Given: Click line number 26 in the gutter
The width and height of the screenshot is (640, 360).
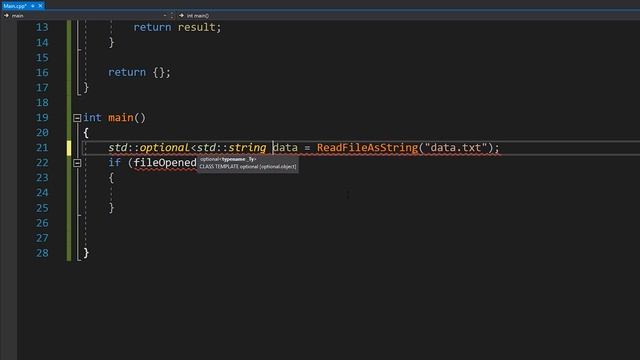Looking at the screenshot, I should [42, 223].
